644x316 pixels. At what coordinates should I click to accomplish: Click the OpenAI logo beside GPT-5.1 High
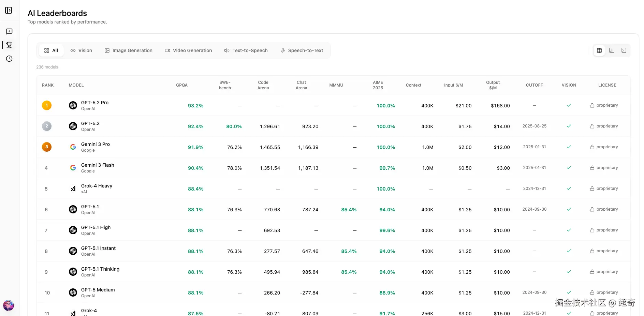tap(73, 230)
